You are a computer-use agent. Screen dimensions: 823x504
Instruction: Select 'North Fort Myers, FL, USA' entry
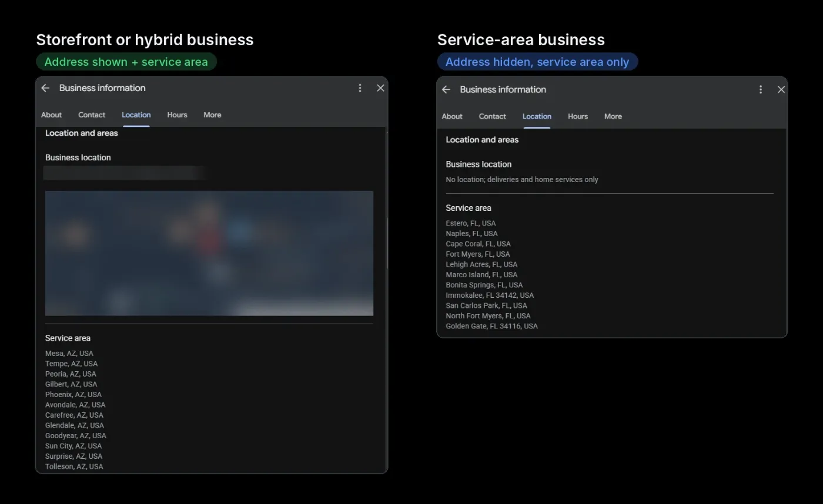tap(488, 316)
